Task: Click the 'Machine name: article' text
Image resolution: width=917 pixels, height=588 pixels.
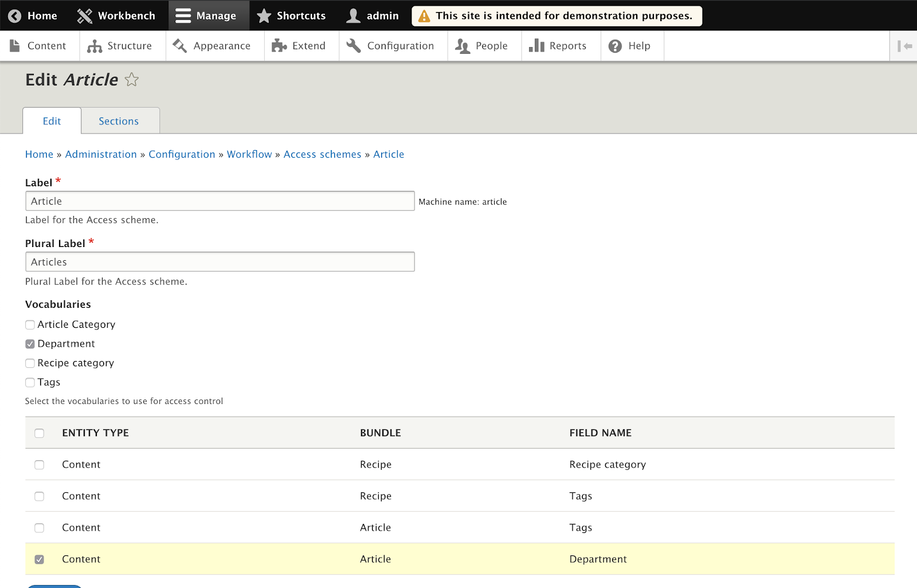Action: (463, 202)
